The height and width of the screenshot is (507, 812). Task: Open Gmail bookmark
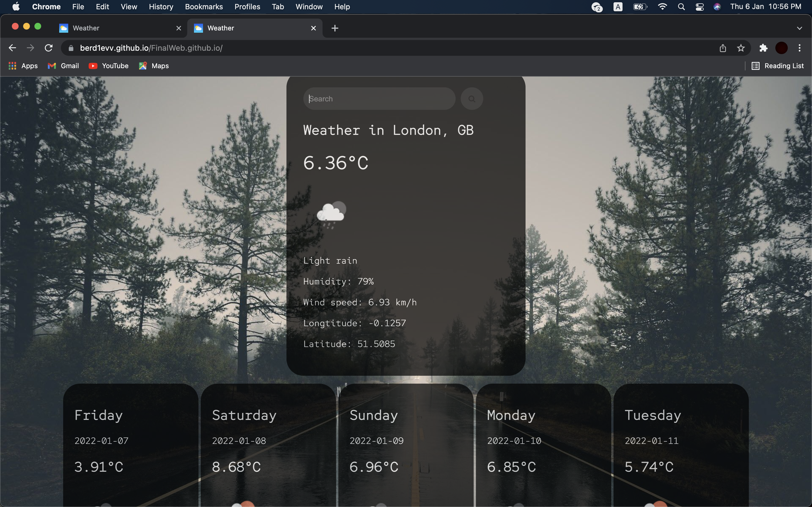click(63, 66)
